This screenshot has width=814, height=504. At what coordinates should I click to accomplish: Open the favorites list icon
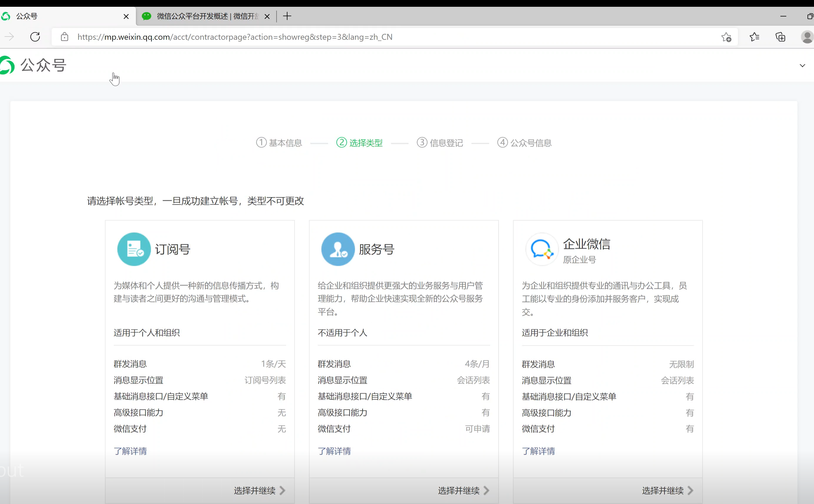pos(754,37)
